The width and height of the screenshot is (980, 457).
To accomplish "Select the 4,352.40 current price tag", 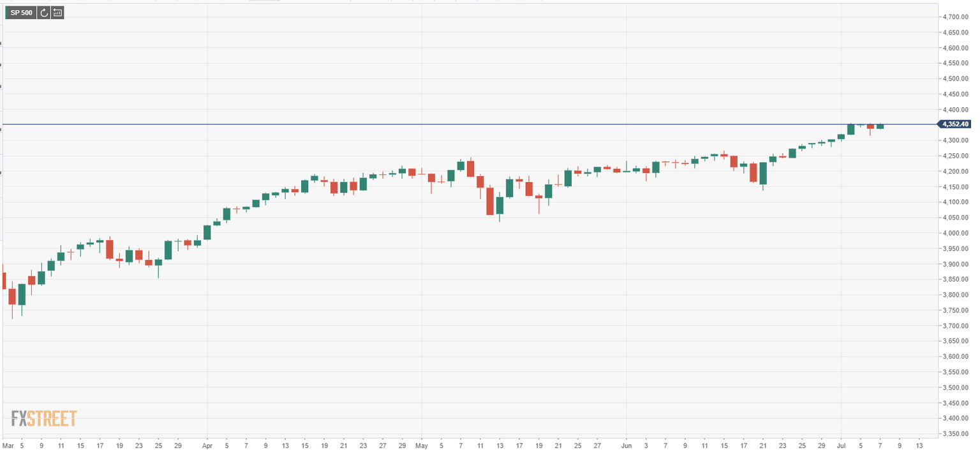I will (x=954, y=124).
